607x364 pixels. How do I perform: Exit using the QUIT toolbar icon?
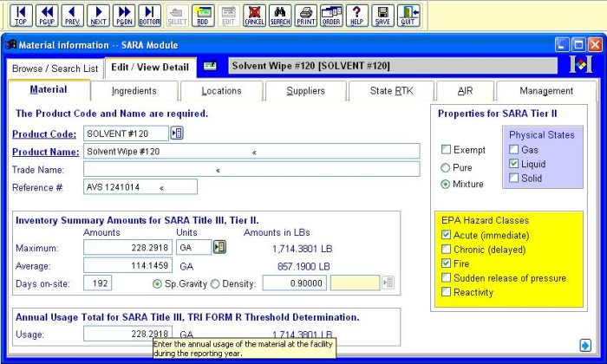coord(408,15)
